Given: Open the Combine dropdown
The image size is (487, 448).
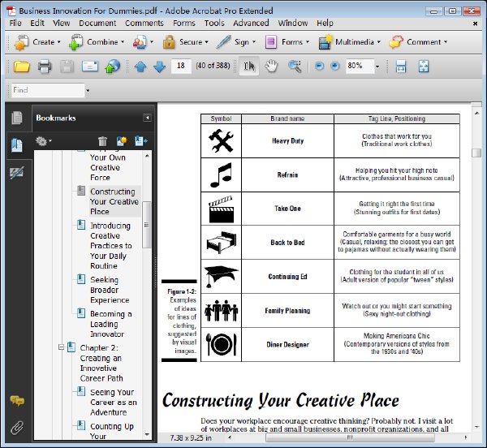Looking at the screenshot, I should [97, 42].
